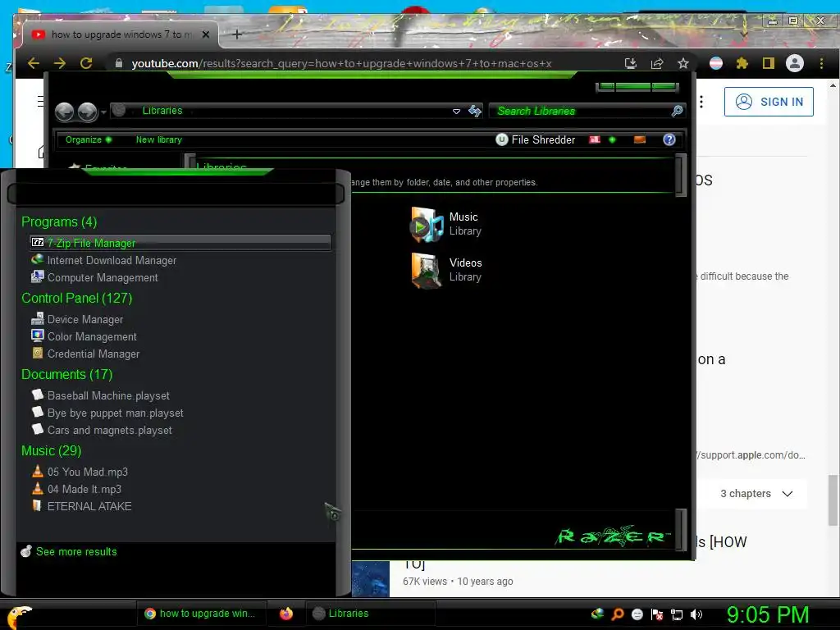The image size is (840, 630).
Task: Click the YouTube SIGN IN button
Action: coord(769,102)
